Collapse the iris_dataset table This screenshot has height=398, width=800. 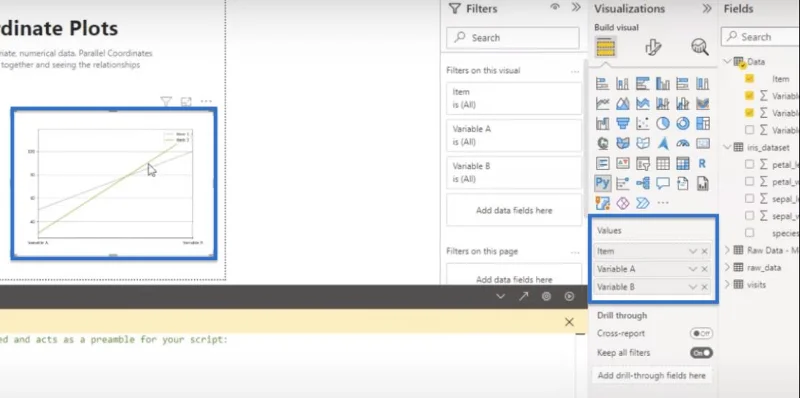727,147
